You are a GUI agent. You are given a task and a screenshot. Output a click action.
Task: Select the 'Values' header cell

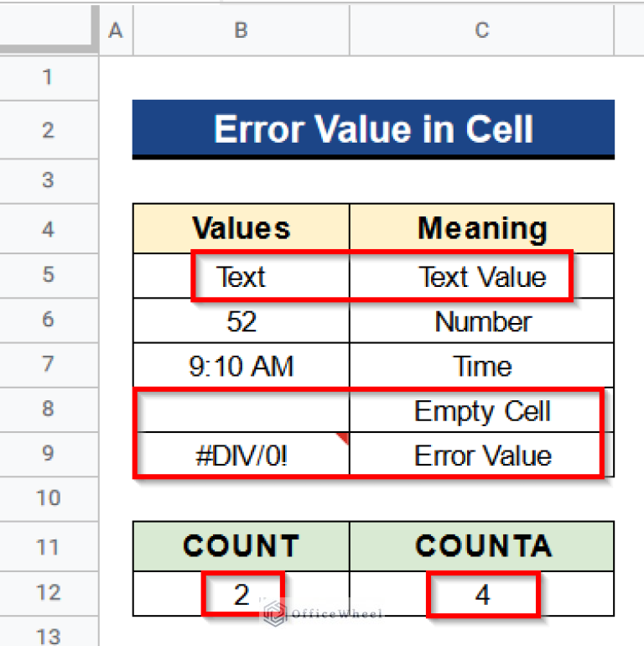(241, 229)
